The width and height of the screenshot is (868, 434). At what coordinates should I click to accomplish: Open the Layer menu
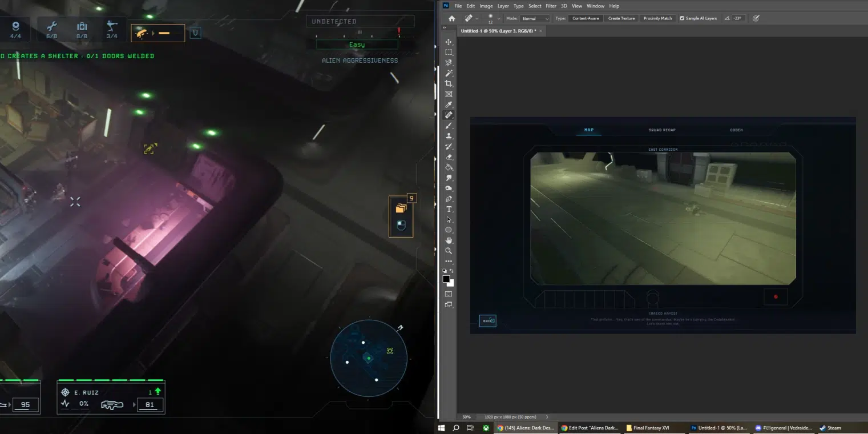[503, 6]
